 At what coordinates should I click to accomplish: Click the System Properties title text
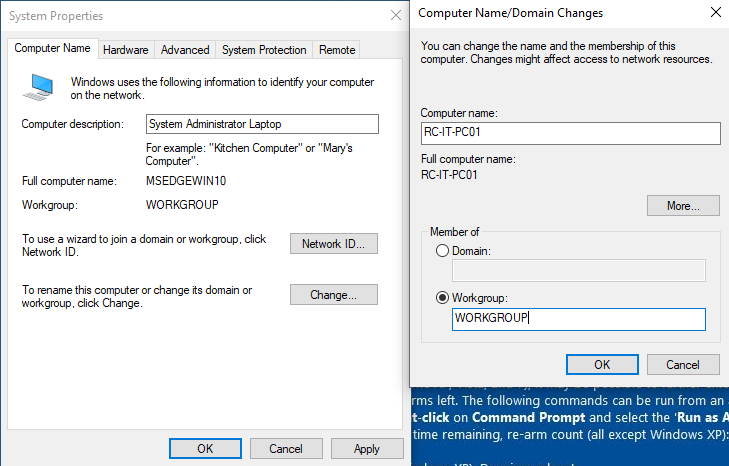click(56, 16)
